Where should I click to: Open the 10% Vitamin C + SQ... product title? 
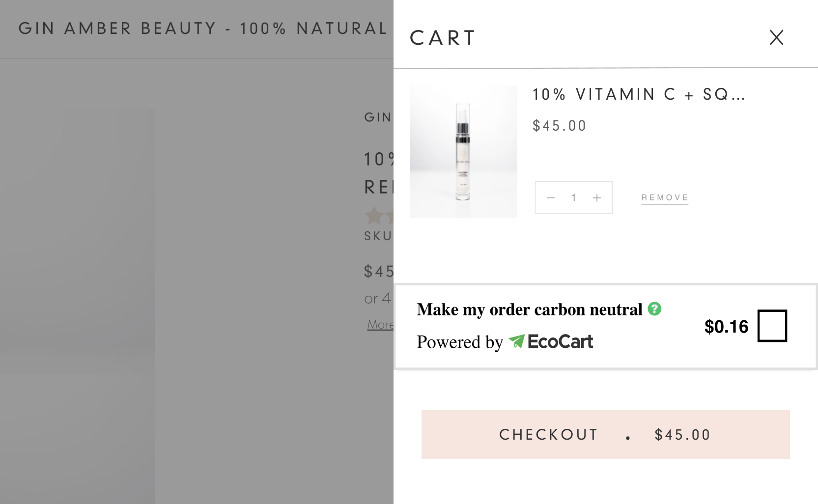639,94
